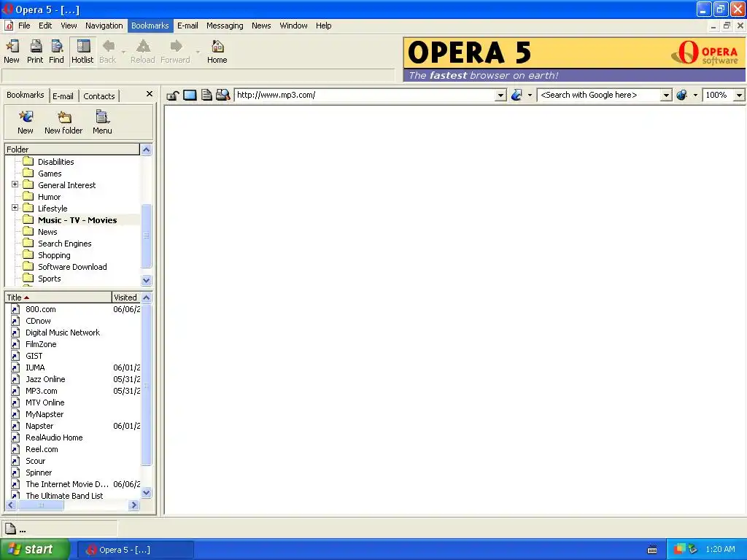Click the Jazz Online bookmark icon
747x560 pixels.
point(15,379)
